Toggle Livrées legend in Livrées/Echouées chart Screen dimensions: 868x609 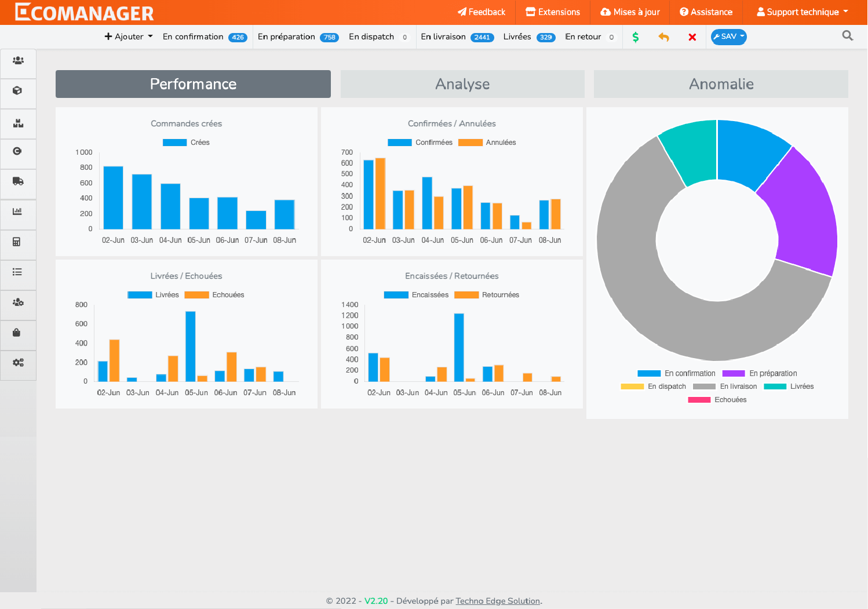(x=153, y=295)
